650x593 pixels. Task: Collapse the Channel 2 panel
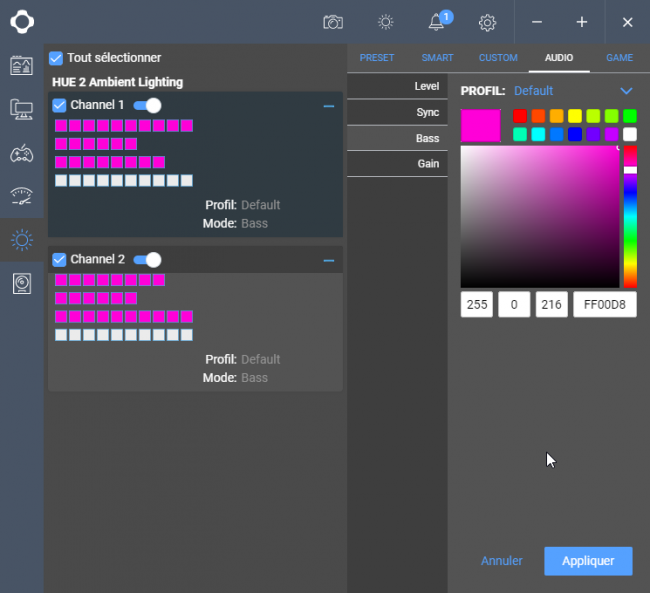(x=329, y=261)
